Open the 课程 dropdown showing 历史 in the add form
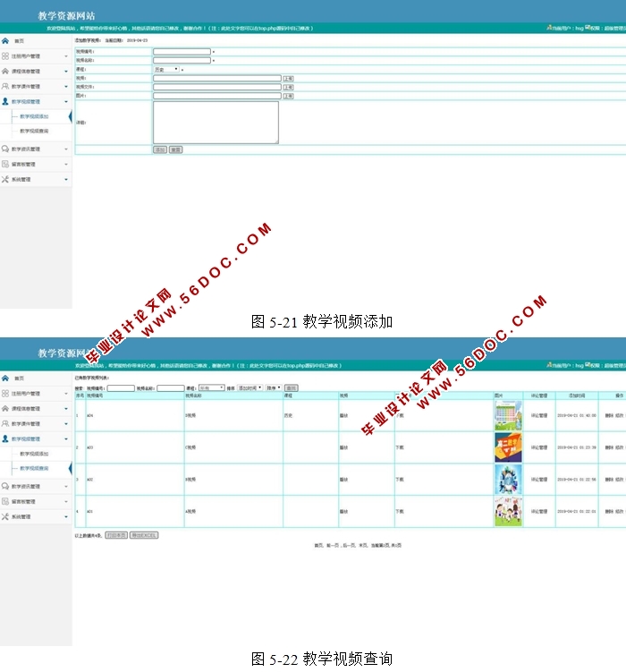The width and height of the screenshot is (626, 672). 166,70
